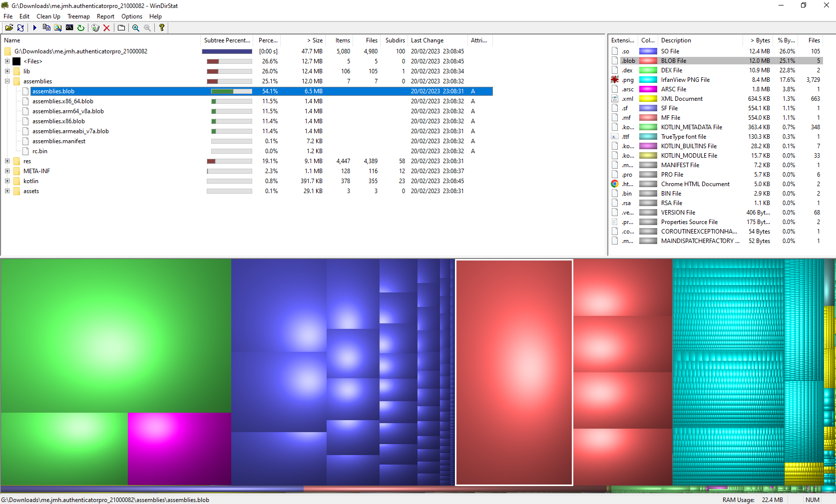Click the .blob color swatch
Screen dimensions: 836x504
coord(648,60)
